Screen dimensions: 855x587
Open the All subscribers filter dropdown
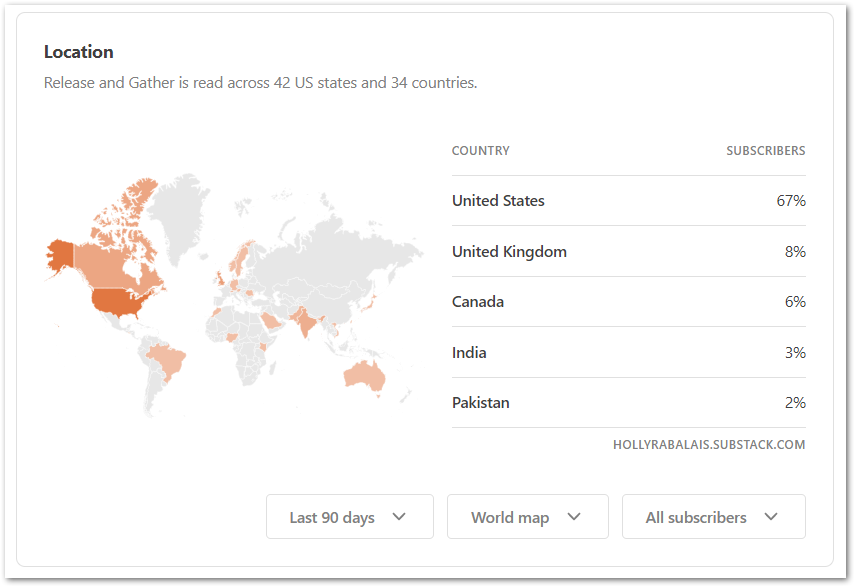pyautogui.click(x=713, y=517)
